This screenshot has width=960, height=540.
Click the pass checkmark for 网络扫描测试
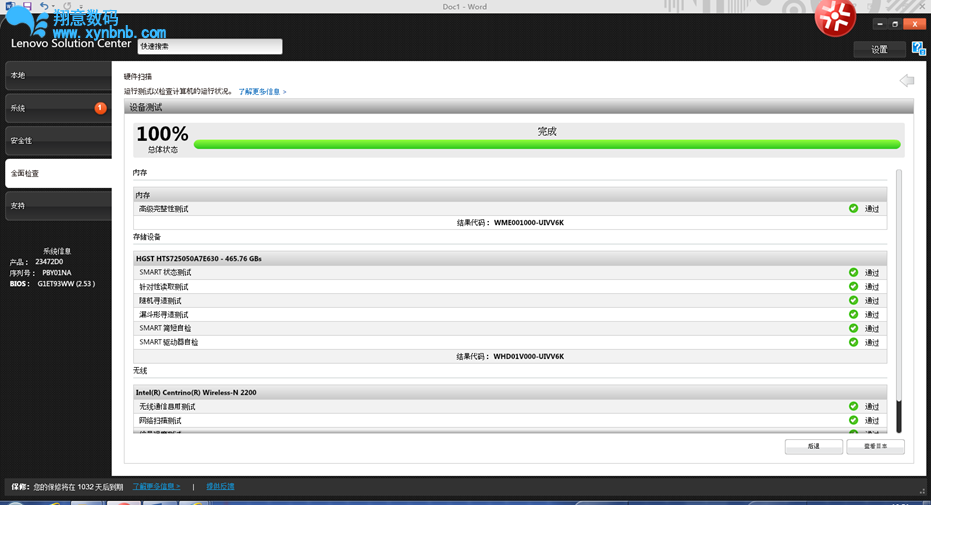pos(853,421)
